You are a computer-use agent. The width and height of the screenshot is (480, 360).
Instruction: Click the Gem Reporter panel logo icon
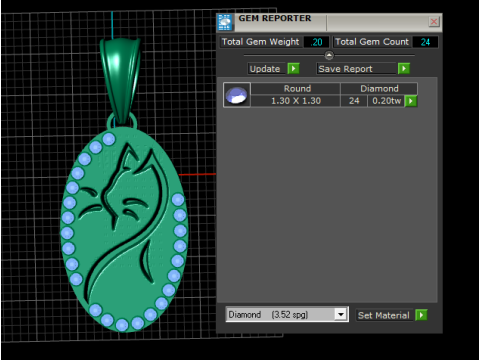pyautogui.click(x=225, y=22)
